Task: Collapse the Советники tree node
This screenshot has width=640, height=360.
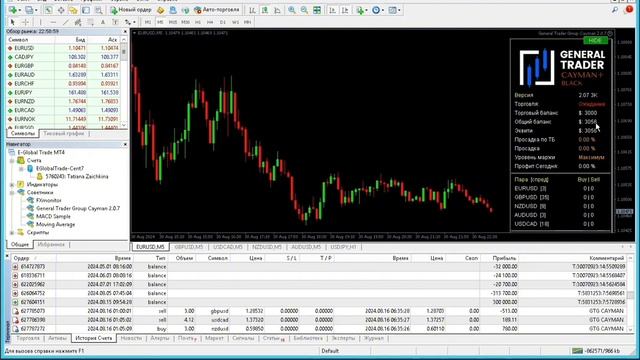Action: coord(12,192)
